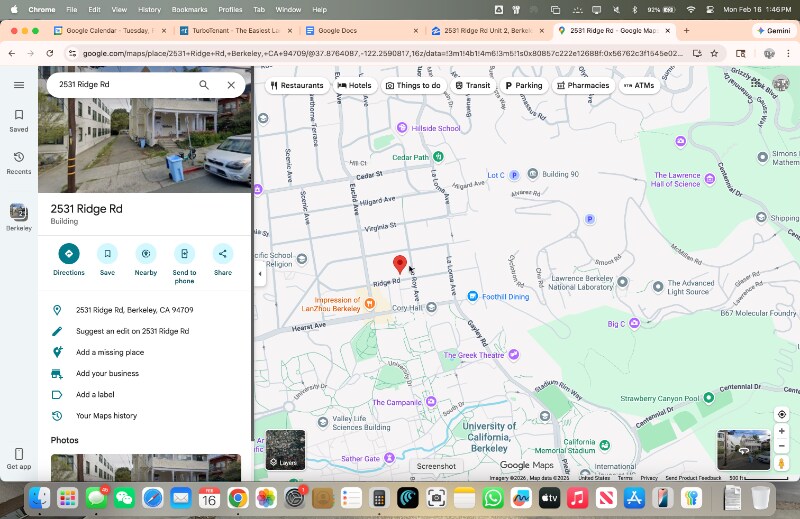Screen dimensions: 800x519
Task: Click the Directions icon for 2531 Ridge Rd
Action: (68, 254)
